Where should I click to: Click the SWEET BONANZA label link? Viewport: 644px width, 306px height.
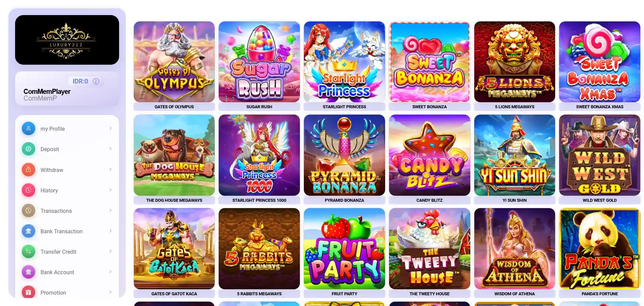(429, 107)
